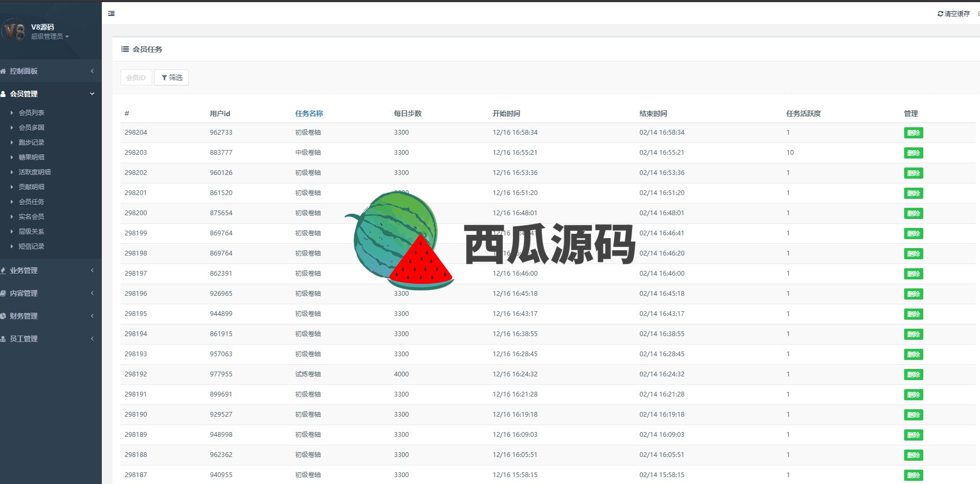Click user id 977955
The image size is (980, 484).
221,374
